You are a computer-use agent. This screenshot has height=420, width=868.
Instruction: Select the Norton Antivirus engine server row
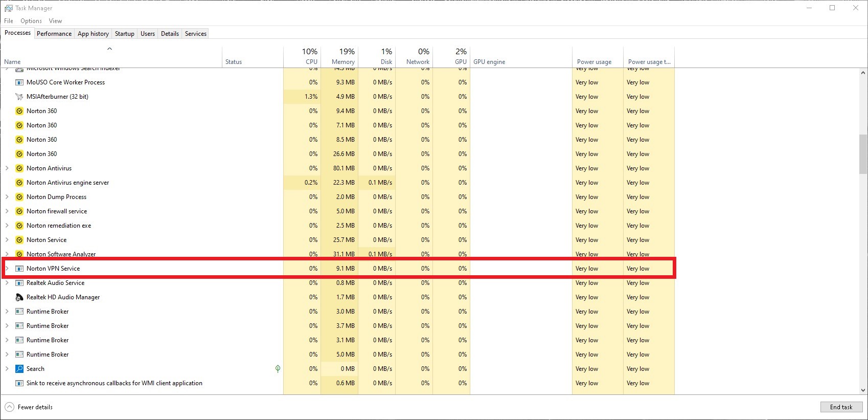point(338,183)
